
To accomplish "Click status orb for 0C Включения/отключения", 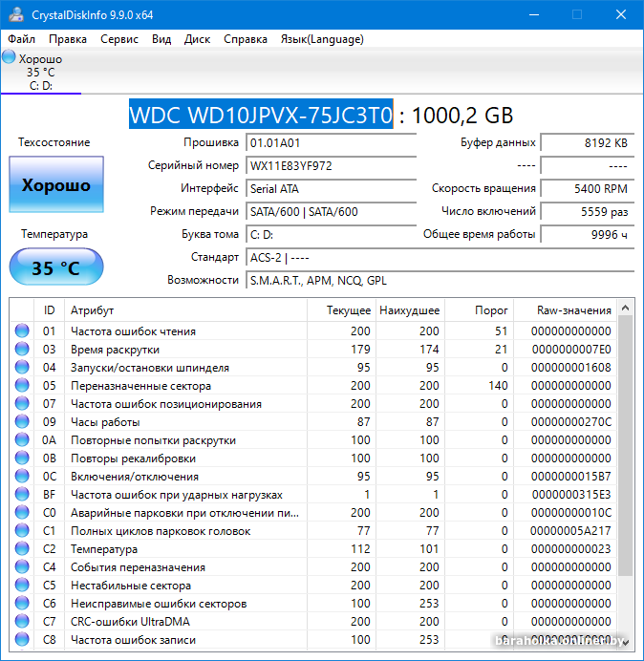I will click(x=22, y=476).
